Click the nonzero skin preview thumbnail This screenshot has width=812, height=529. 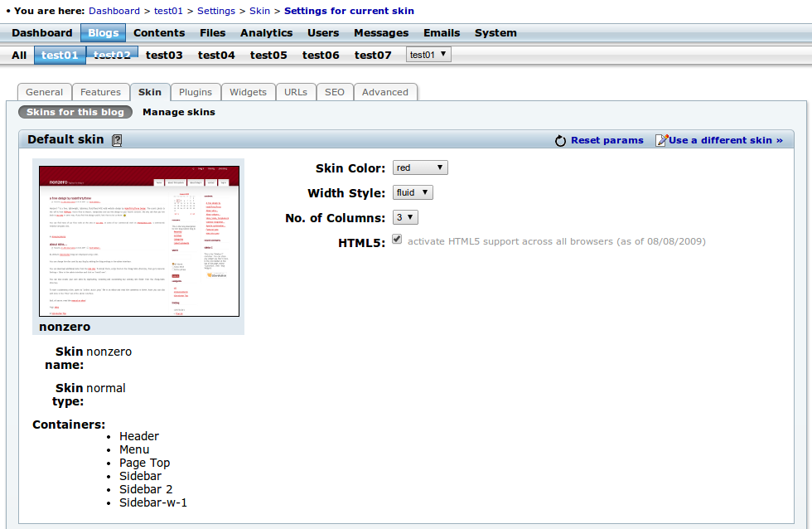tap(139, 241)
